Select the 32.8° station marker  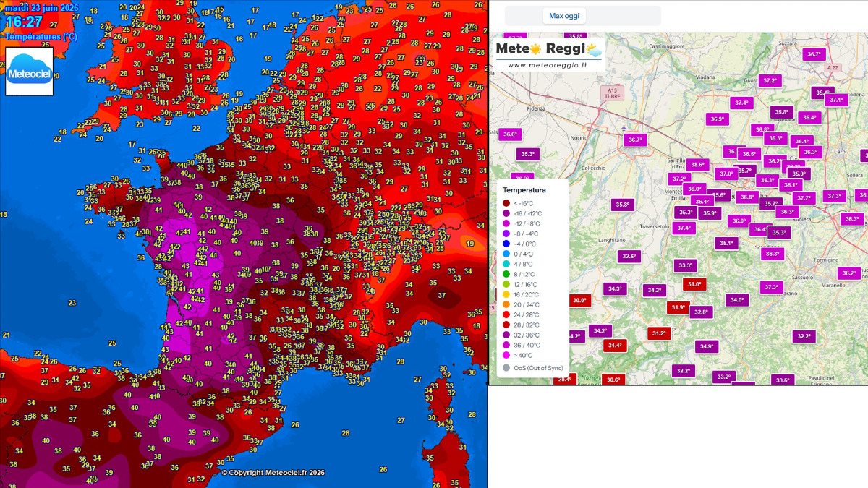click(x=700, y=312)
